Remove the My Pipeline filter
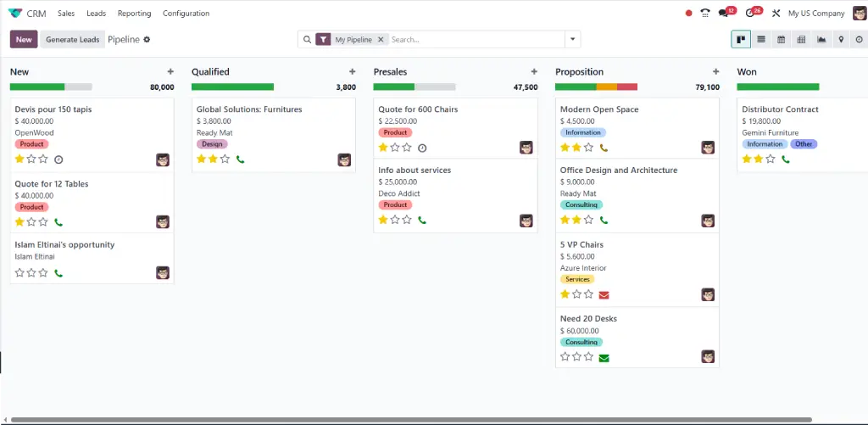 381,40
